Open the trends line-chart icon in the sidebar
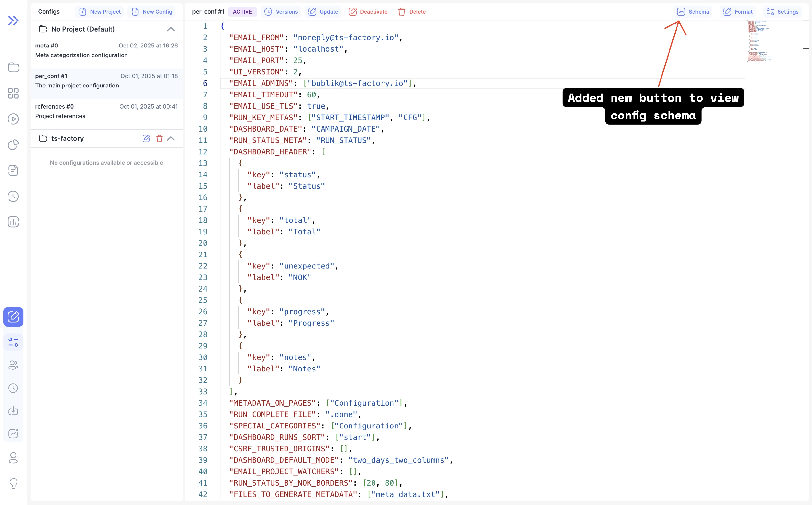 coord(14,433)
